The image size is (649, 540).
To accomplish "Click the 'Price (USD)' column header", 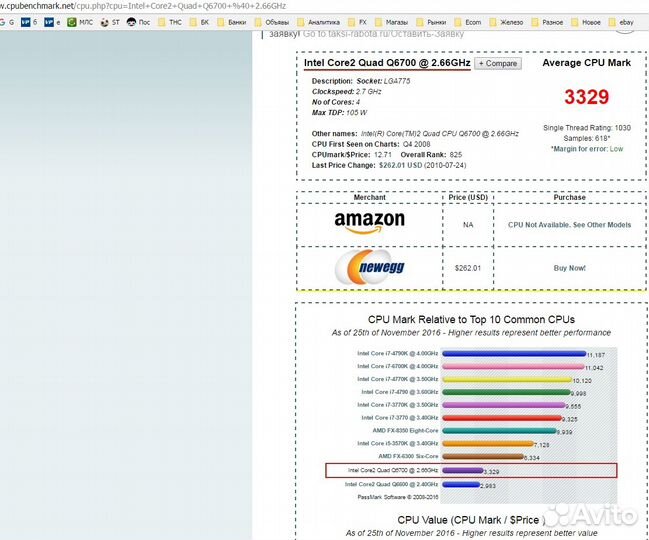I will click(x=468, y=197).
